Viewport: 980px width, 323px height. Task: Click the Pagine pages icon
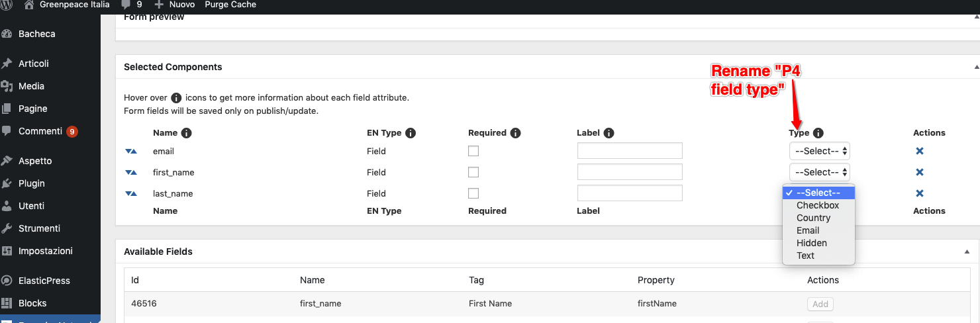click(x=7, y=109)
